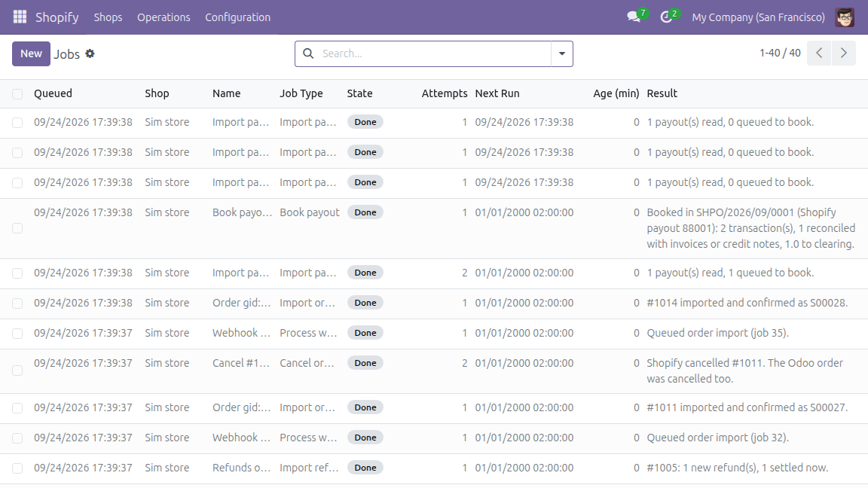Go to the next page arrow
The width and height of the screenshot is (868, 488).
pyautogui.click(x=844, y=53)
